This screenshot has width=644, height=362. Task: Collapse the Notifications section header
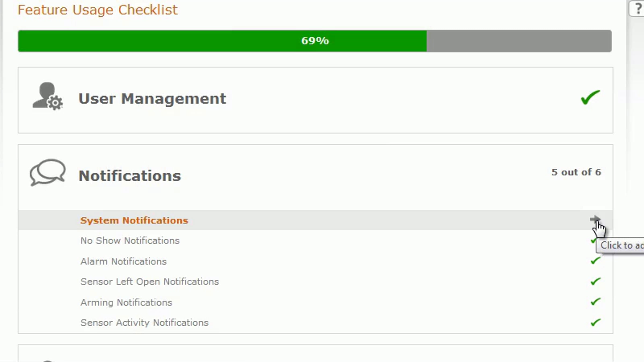316,177
